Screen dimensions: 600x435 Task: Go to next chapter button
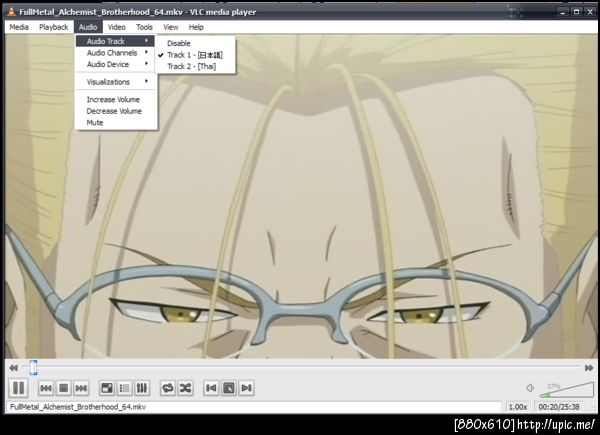coord(246,388)
